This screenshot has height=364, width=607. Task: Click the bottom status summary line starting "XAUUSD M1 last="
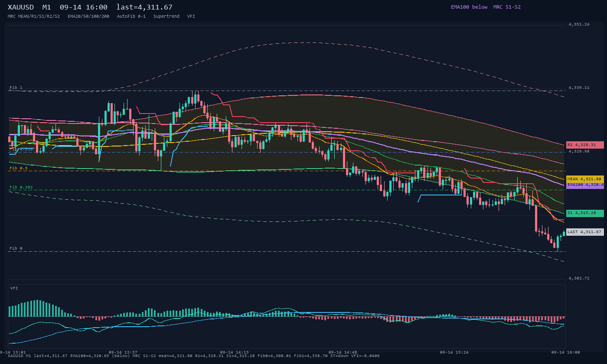click(x=193, y=356)
